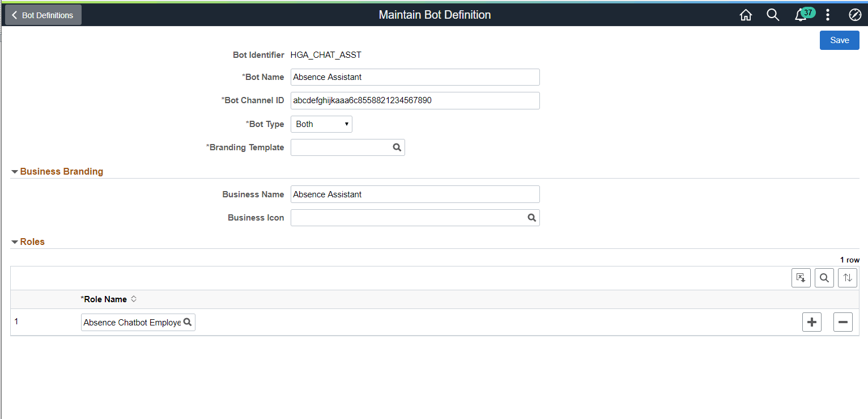Add a new role row with the plus button
The image size is (868, 419).
811,321
